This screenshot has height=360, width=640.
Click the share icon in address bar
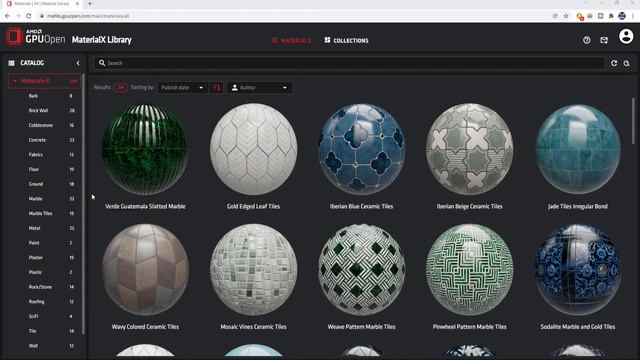(x=555, y=16)
